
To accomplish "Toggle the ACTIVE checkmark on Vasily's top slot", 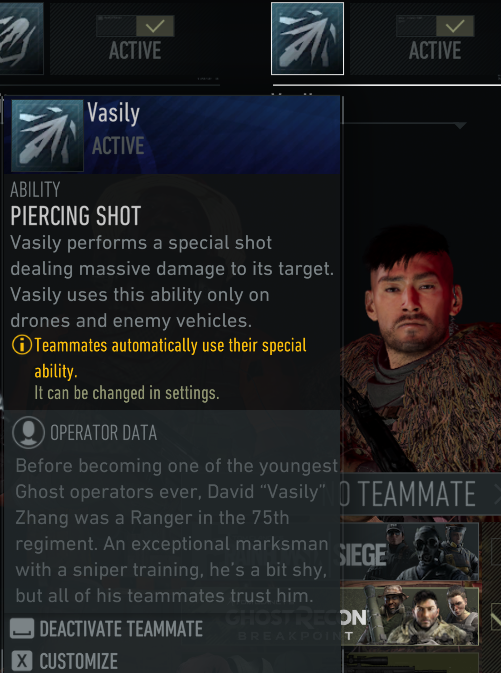I will (x=455, y=27).
